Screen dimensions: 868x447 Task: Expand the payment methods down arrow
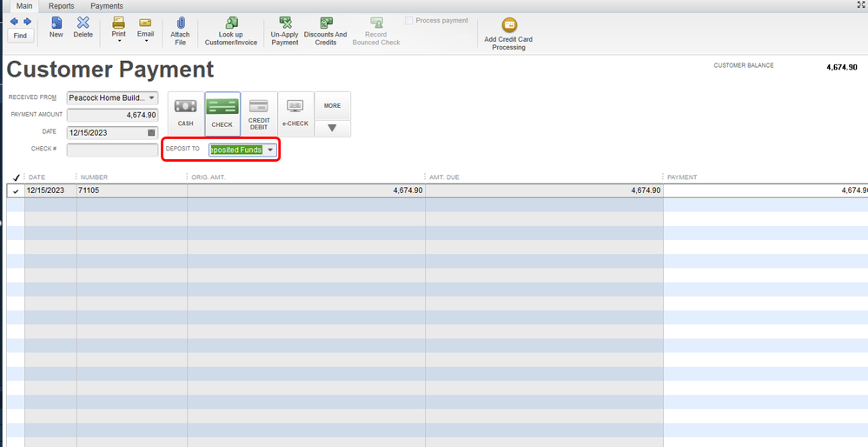point(333,129)
